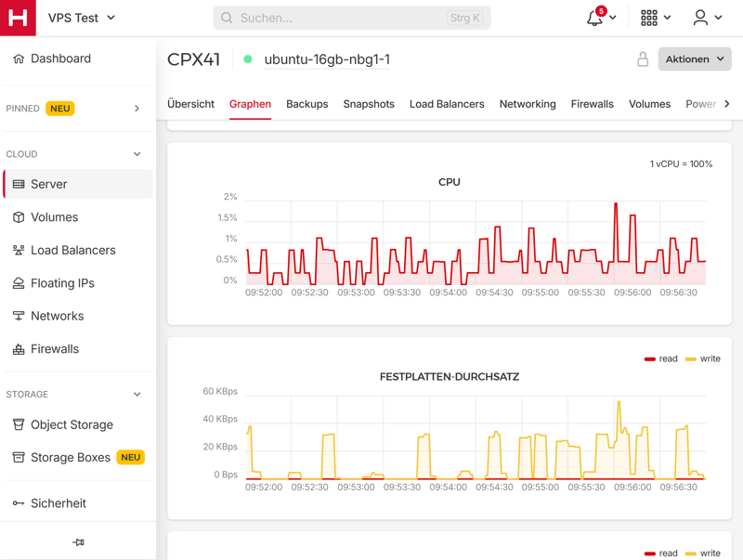Toggle the write series in disk legend
The height and width of the screenshot is (560, 743).
pos(702,358)
